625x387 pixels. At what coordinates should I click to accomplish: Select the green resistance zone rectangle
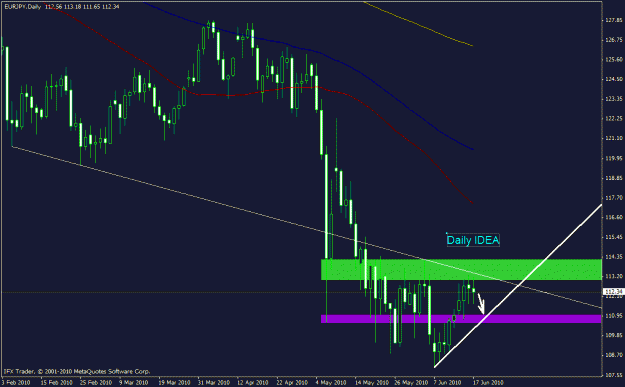click(x=461, y=269)
